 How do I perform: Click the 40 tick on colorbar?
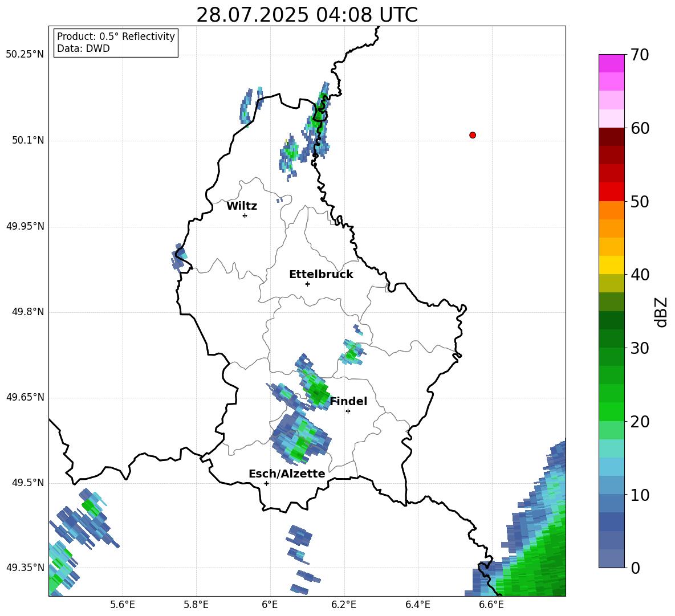click(x=640, y=275)
